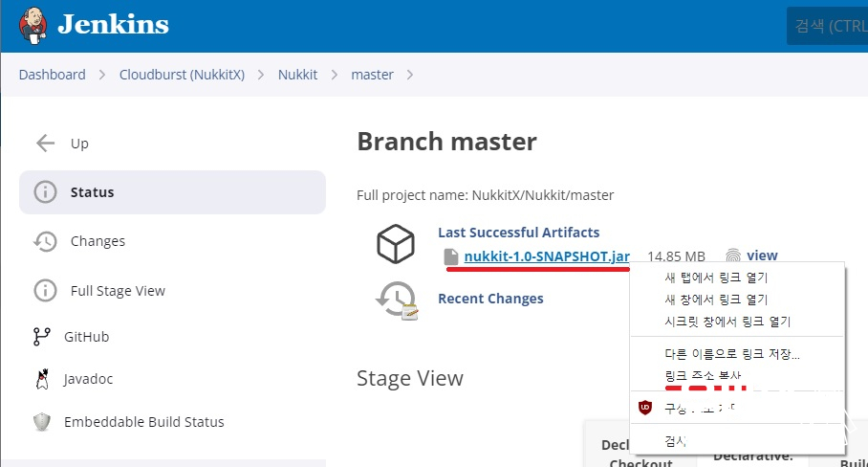Open Changes in the sidebar

[x=98, y=241]
